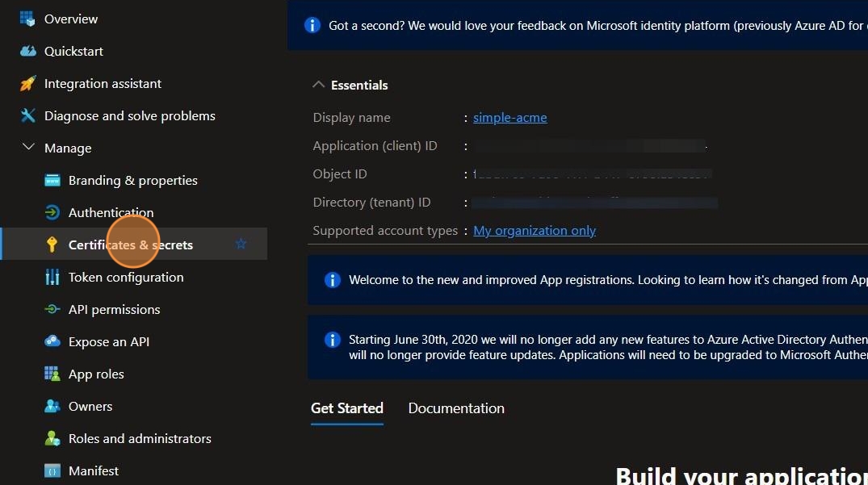Click the feedback banner message

(598, 26)
